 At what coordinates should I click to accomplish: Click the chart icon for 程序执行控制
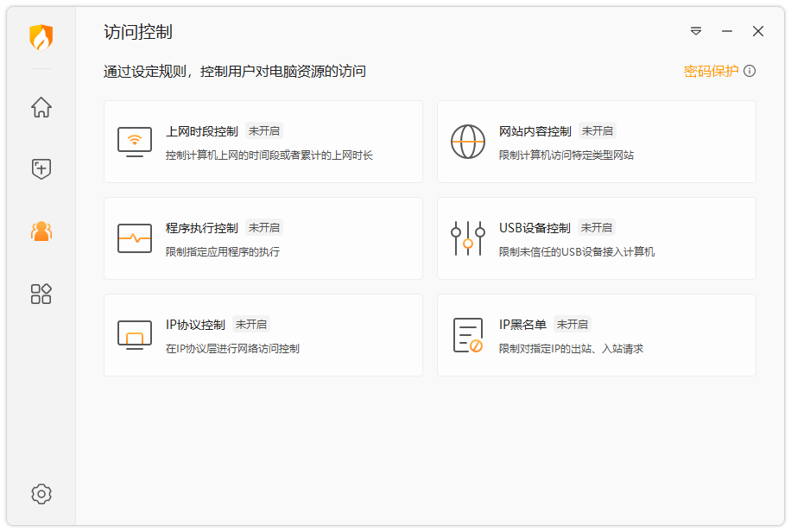(x=135, y=237)
